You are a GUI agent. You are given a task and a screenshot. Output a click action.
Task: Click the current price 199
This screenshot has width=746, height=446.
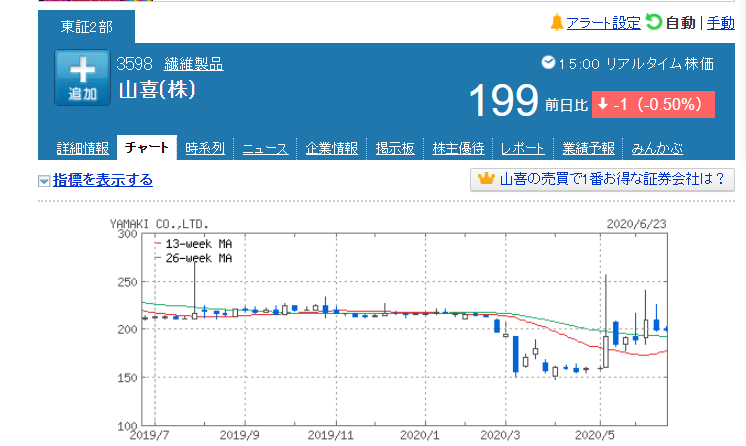pos(503,100)
